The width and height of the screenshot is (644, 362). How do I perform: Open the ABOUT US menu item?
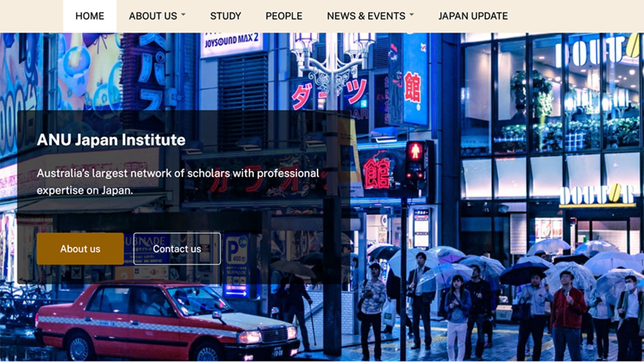coord(153,16)
